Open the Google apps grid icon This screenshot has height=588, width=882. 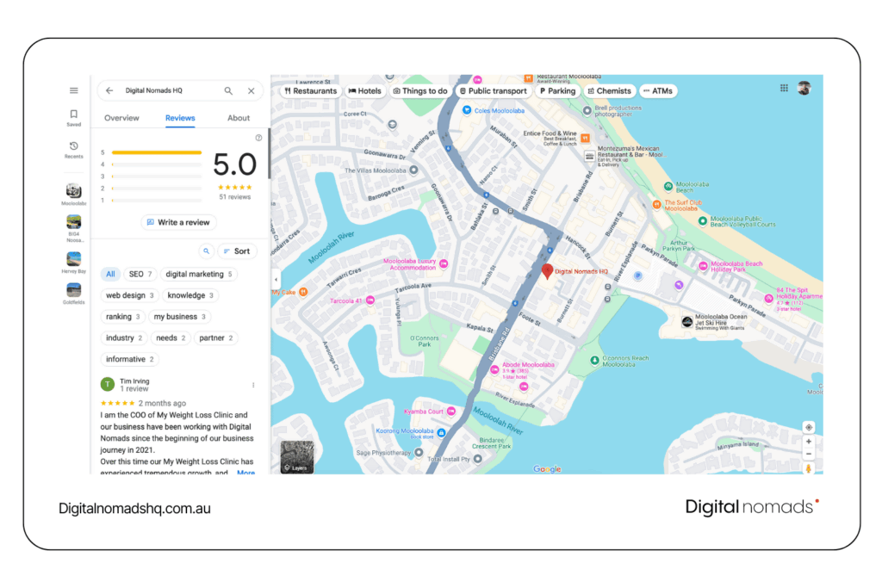point(784,89)
